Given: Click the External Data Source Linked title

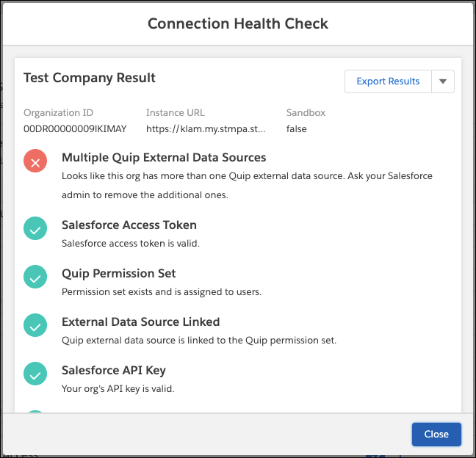Looking at the screenshot, I should coord(140,321).
